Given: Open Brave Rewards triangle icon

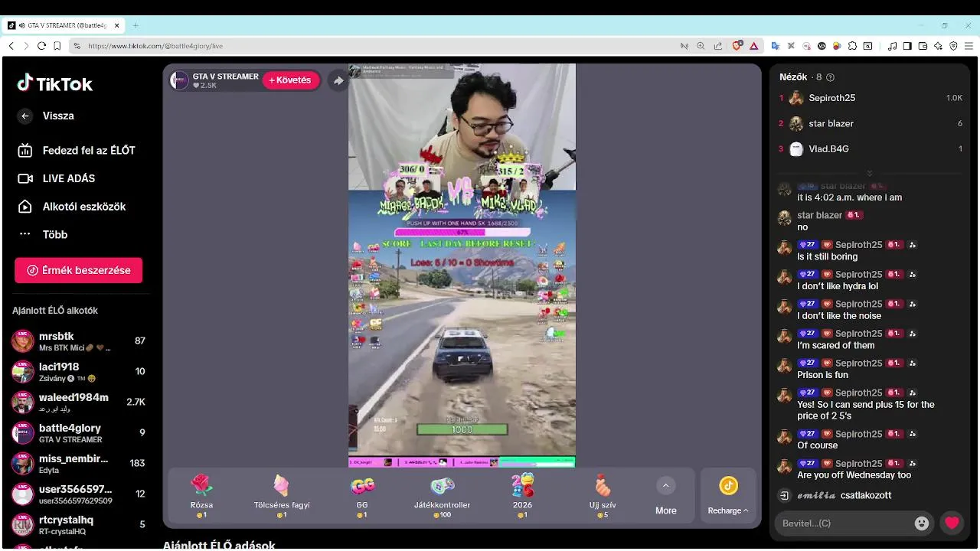Looking at the screenshot, I should point(754,46).
